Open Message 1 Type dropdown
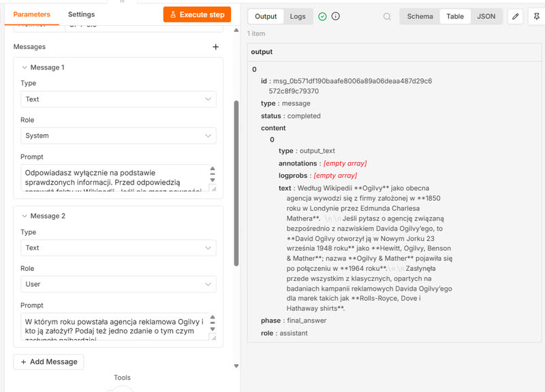 coord(118,99)
